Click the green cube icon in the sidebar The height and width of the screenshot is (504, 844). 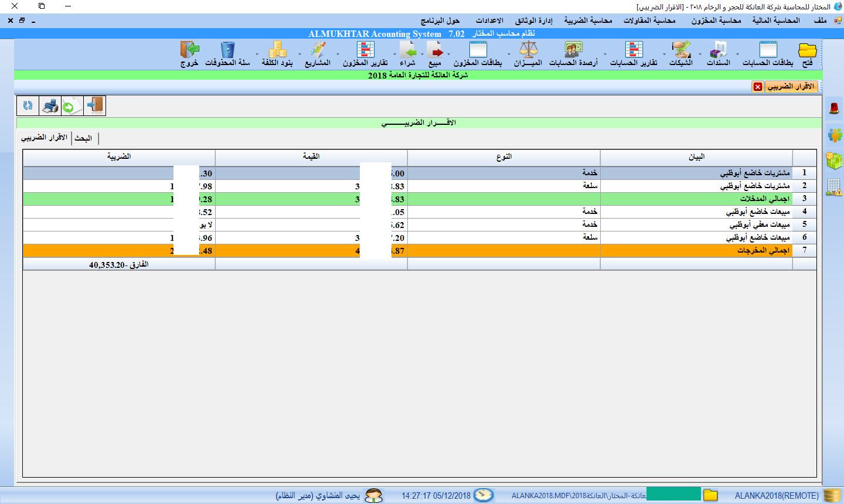834,160
